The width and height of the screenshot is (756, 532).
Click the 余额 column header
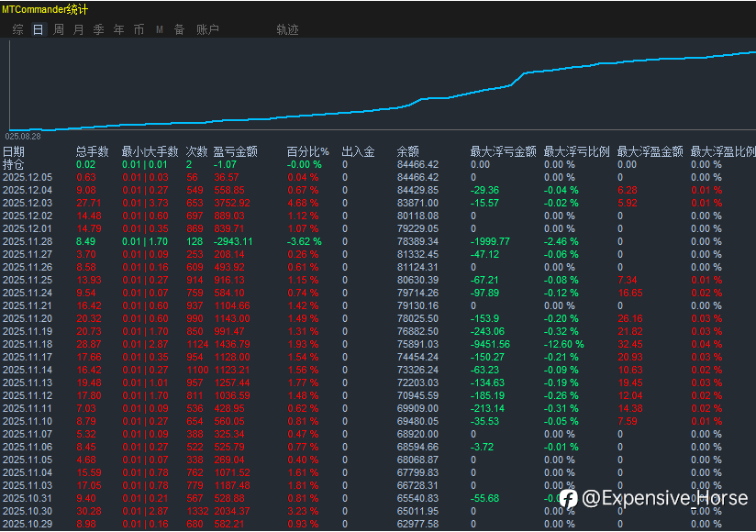point(408,151)
